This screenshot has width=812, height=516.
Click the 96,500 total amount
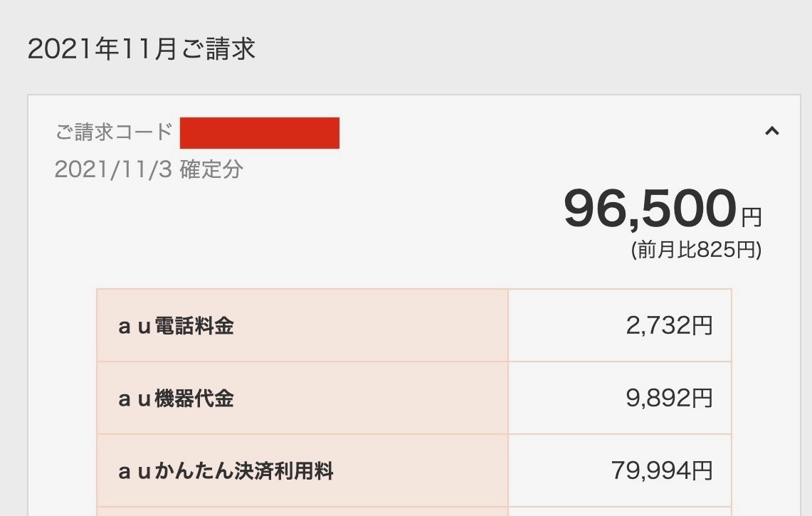[649, 209]
